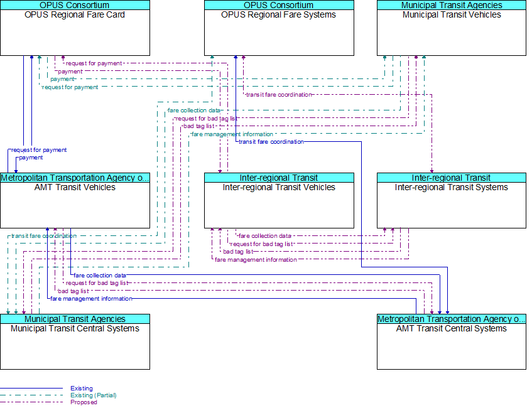Click the teal "fare management information" label
Image resolution: width=532 pixels, height=413 pixels.
pyautogui.click(x=232, y=134)
